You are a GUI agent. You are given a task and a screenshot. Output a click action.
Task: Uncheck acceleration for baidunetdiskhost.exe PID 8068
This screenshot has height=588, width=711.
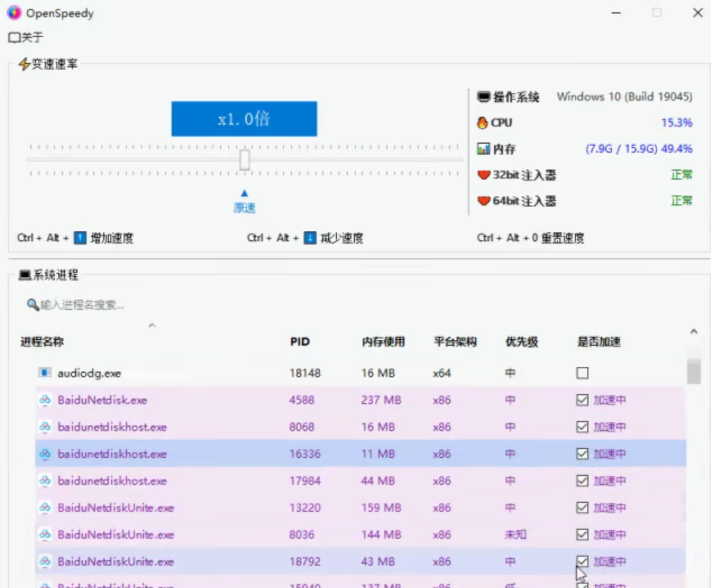click(x=582, y=426)
